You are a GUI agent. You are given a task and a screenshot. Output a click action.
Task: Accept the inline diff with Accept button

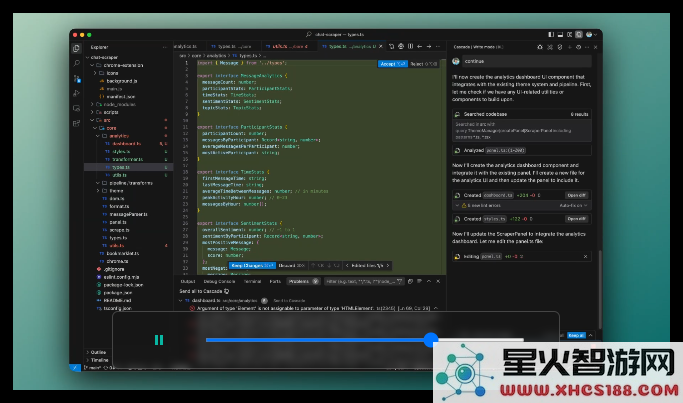tap(392, 64)
